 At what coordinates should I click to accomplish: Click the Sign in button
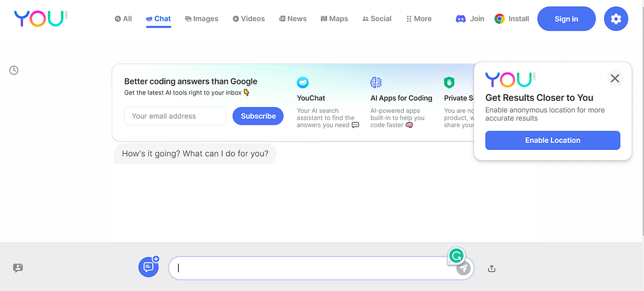(x=567, y=18)
